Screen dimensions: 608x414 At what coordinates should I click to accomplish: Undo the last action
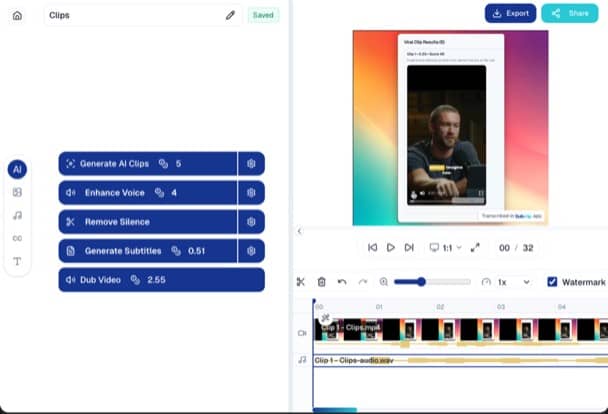(342, 282)
